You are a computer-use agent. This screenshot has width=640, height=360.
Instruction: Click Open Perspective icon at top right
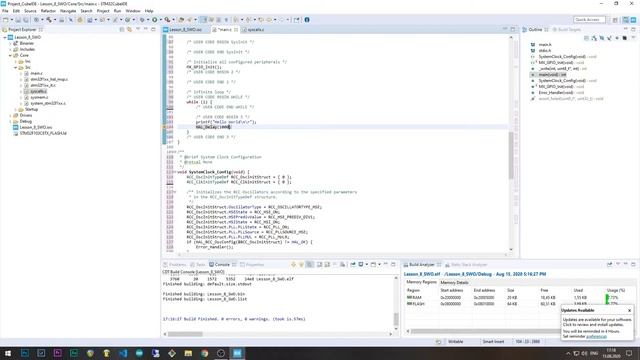coord(615,20)
